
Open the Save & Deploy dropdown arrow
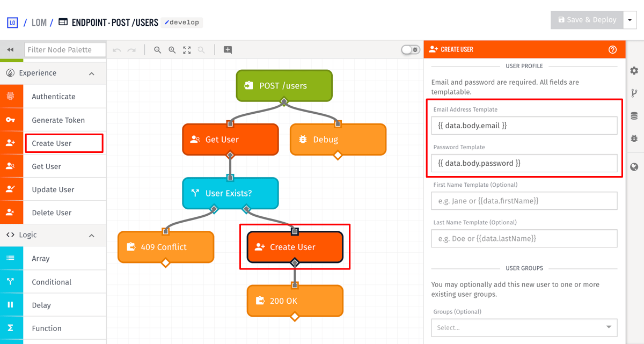pos(630,20)
